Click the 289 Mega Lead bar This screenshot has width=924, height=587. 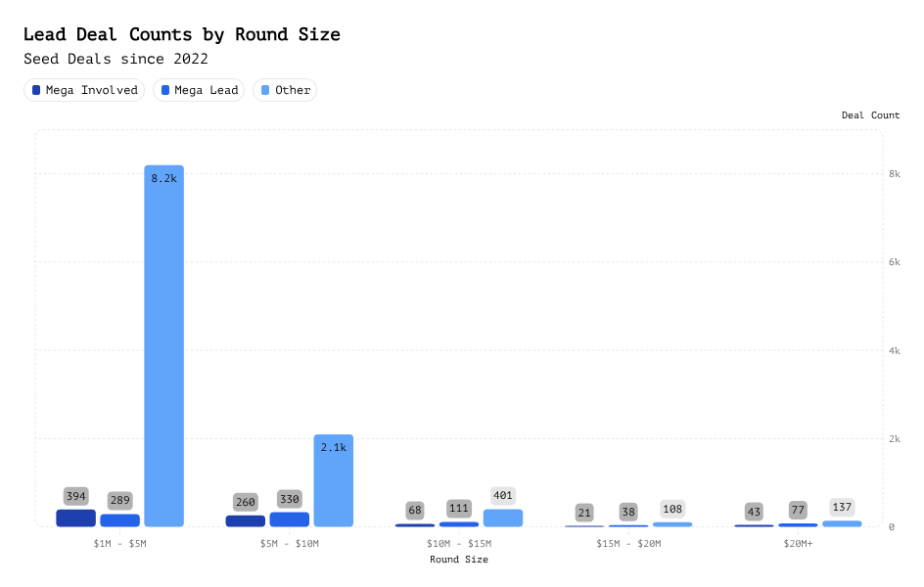coord(119,520)
